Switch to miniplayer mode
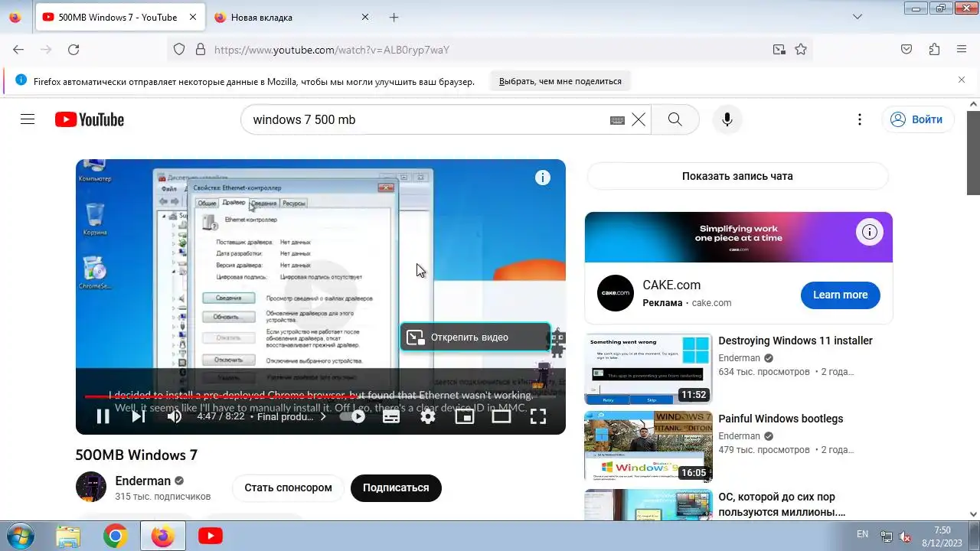The width and height of the screenshot is (980, 551). click(465, 416)
